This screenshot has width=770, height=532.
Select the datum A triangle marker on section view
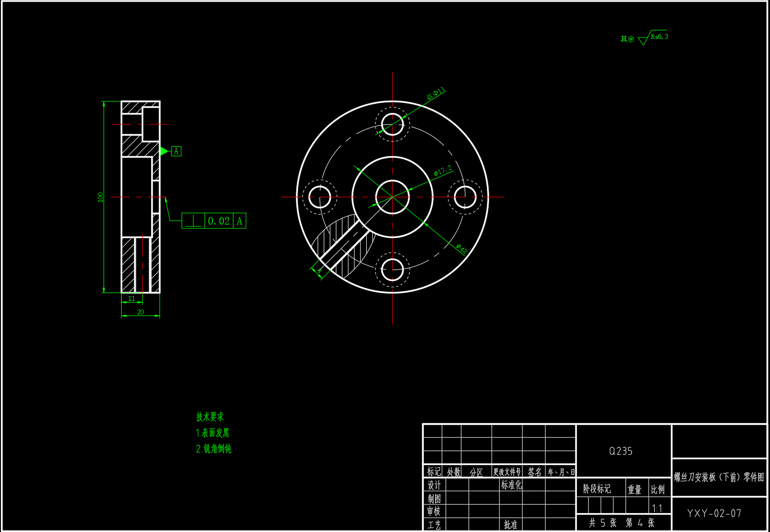tap(164, 151)
